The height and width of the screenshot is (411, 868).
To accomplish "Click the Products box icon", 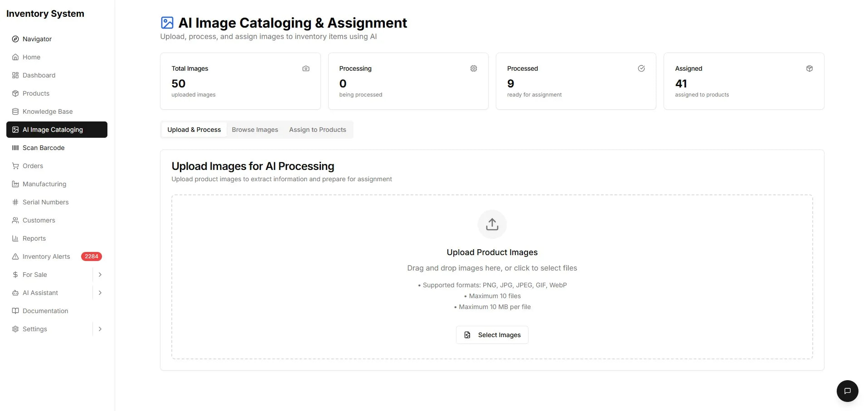I will [15, 93].
